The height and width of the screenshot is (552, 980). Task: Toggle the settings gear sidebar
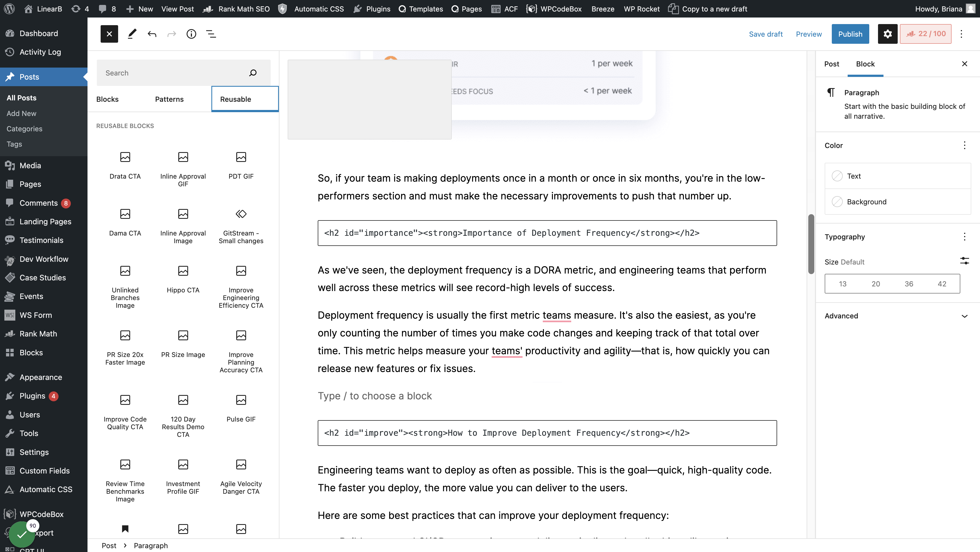point(888,34)
